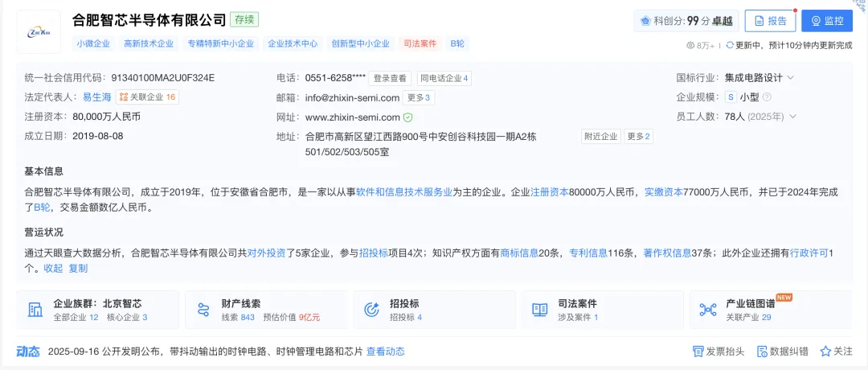Select the 专精特新中小企业 tag
The height and width of the screenshot is (370, 868).
click(221, 43)
